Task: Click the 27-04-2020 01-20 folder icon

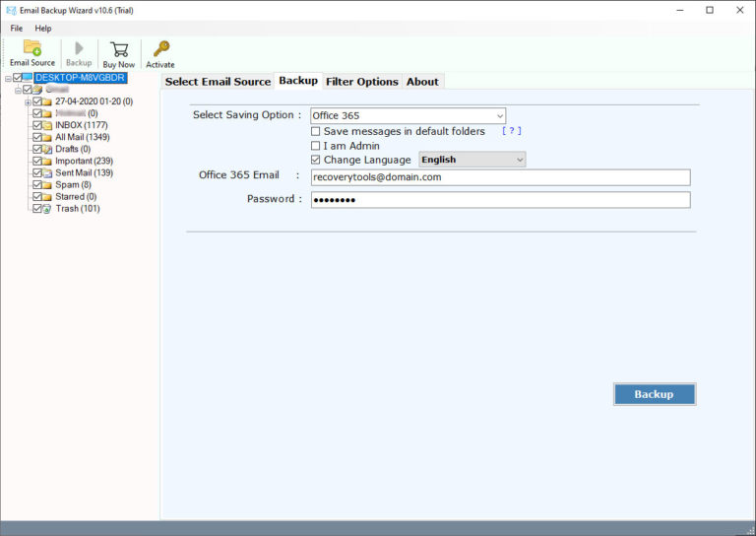Action: point(47,101)
